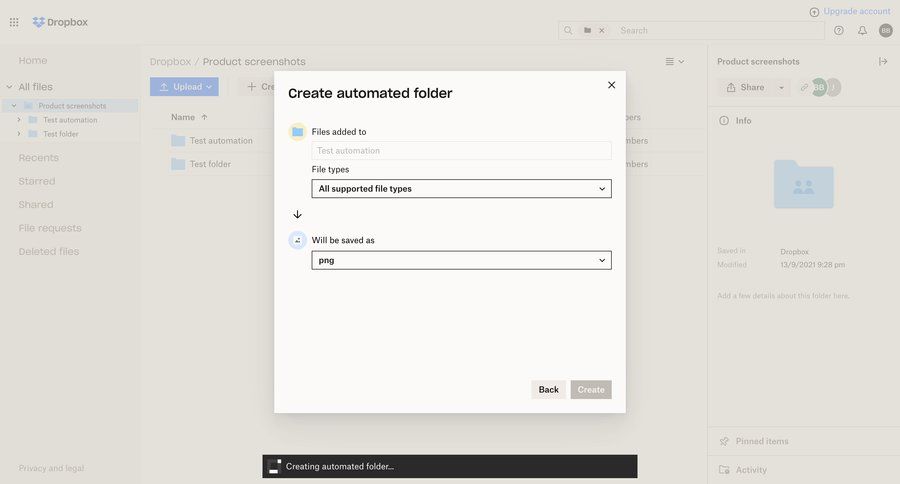The image size is (900, 484).
Task: Click Product screenshots breadcrumb text
Action: [254, 61]
